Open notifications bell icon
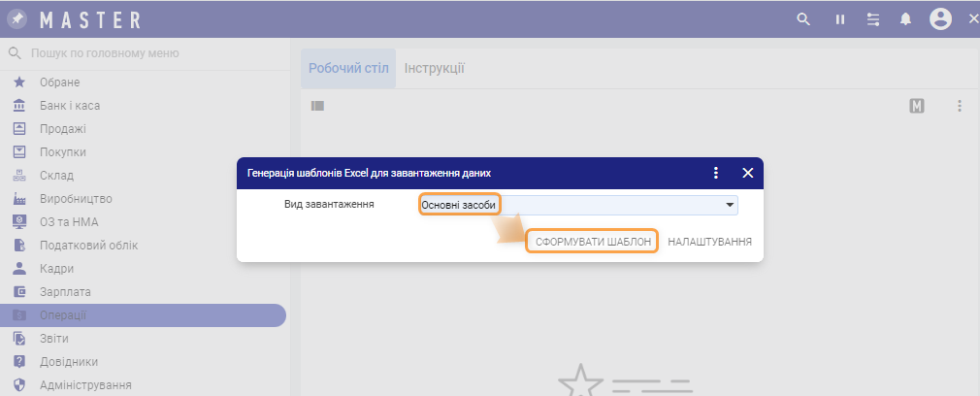Viewport: 980px width, 396px height. [906, 19]
